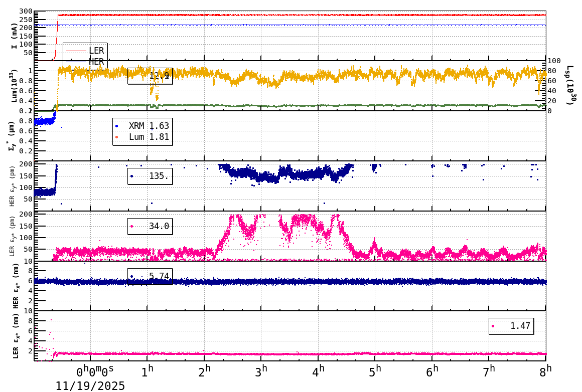Click the pink dot marker beside 1.47

tap(493, 326)
